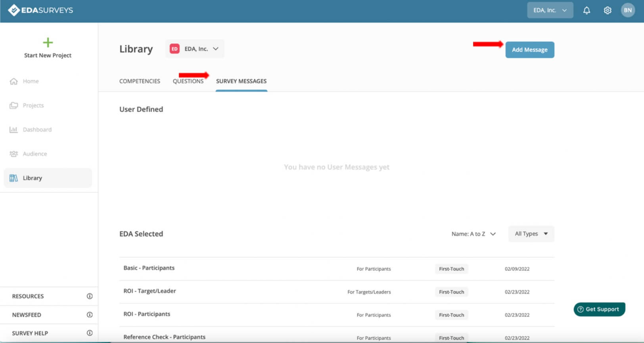Click the User Defined heading
This screenshot has height=343, width=644.
click(141, 109)
